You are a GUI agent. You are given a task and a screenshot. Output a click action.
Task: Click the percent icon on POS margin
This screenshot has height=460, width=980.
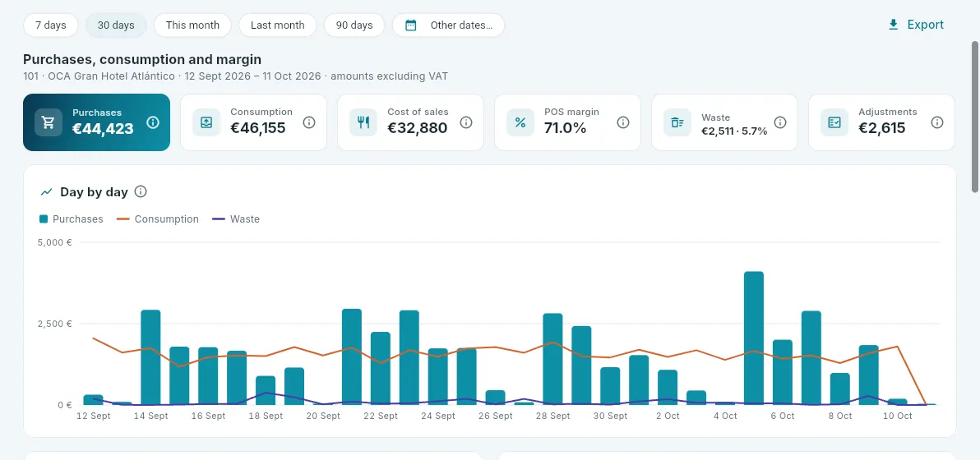(x=520, y=122)
